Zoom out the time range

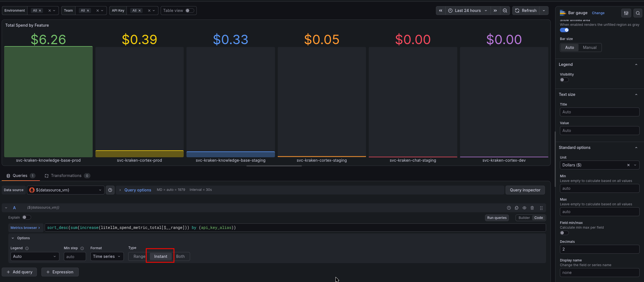coord(505,11)
